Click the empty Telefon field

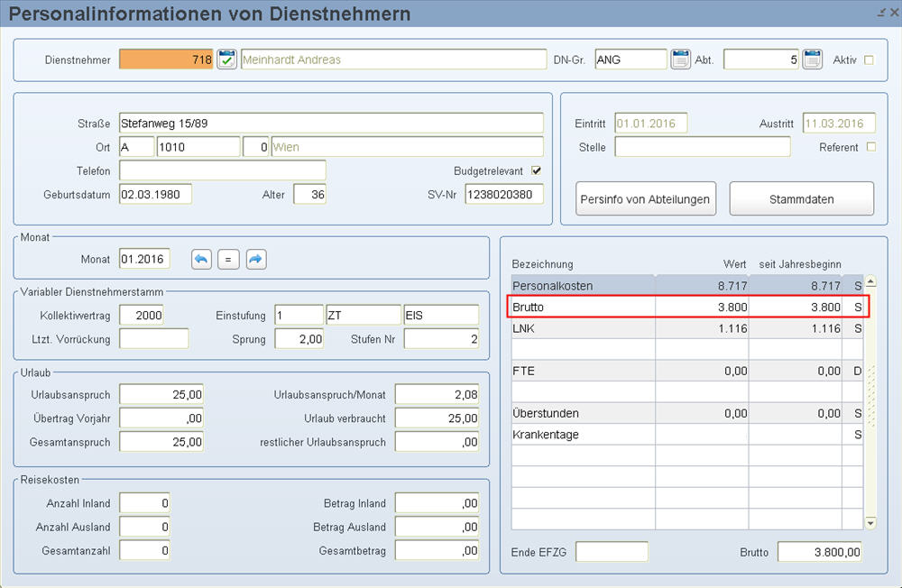coord(223,170)
